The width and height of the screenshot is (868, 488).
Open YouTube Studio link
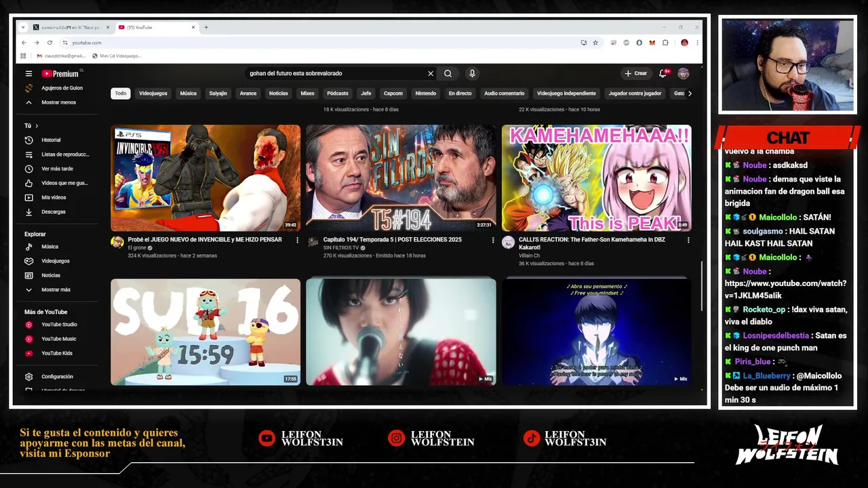[x=58, y=325]
